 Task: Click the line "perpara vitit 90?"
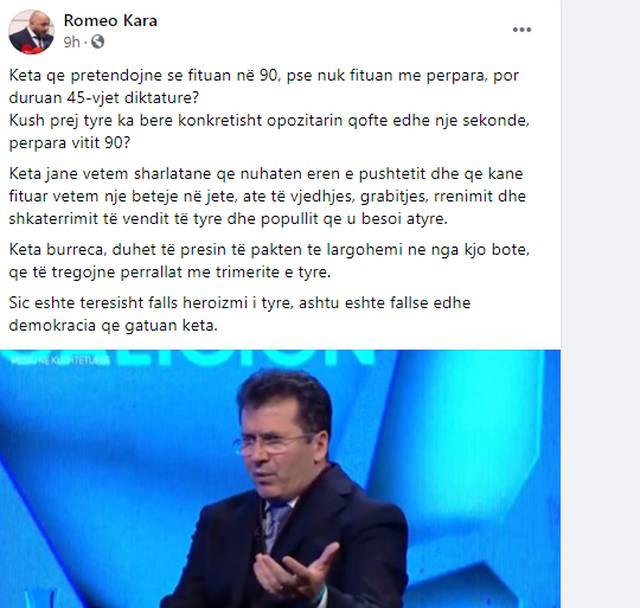click(x=69, y=143)
